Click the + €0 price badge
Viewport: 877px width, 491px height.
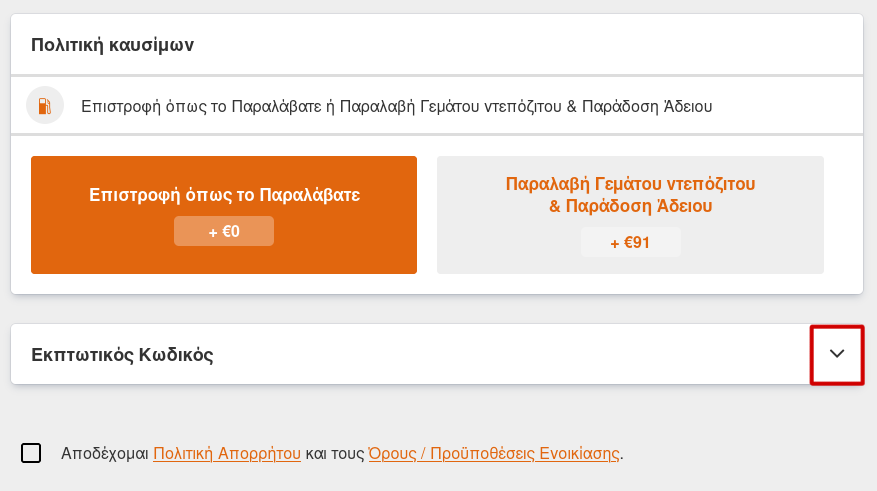[224, 231]
